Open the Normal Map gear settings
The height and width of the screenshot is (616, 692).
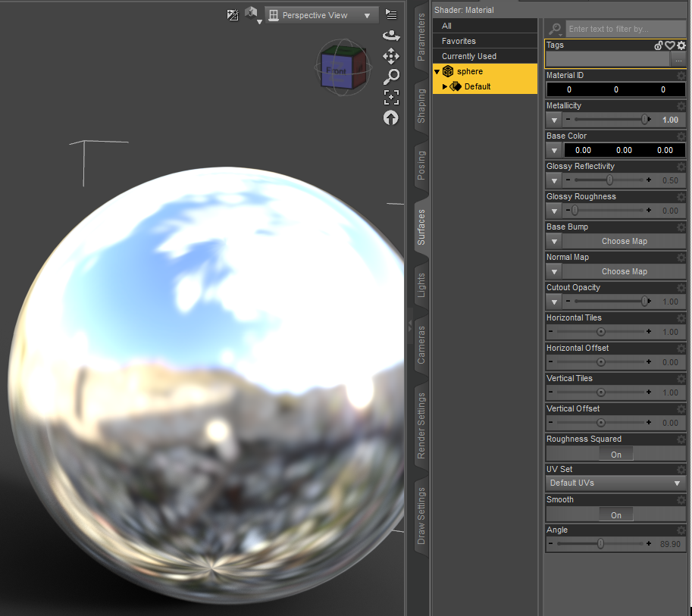(x=681, y=258)
